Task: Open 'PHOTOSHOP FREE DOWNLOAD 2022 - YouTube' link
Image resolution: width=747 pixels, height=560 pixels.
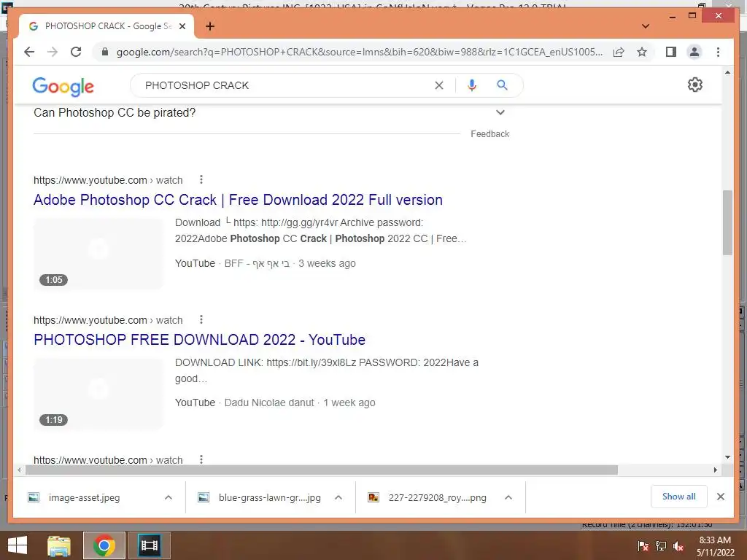Action: tap(199, 340)
